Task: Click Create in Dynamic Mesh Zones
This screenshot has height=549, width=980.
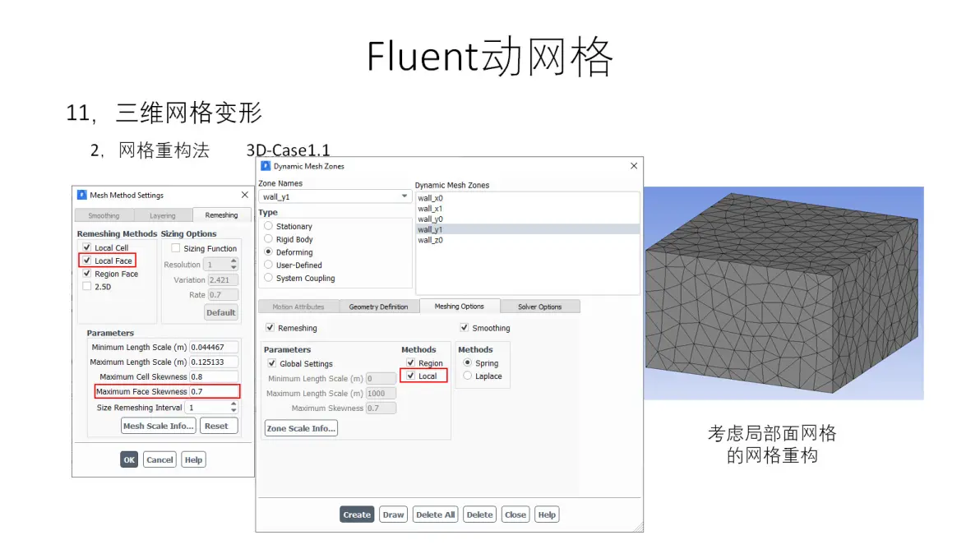Action: [x=357, y=514]
